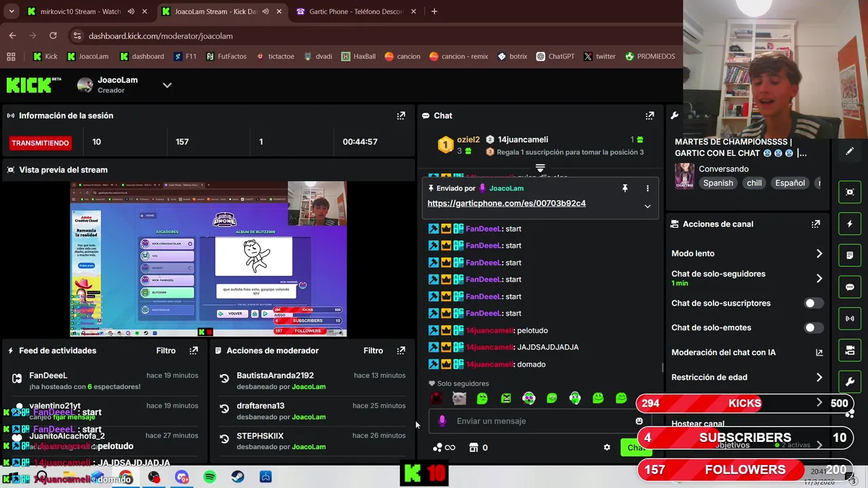Switch to Gartic Phone browser tab
The height and width of the screenshot is (488, 868).
coord(356,12)
